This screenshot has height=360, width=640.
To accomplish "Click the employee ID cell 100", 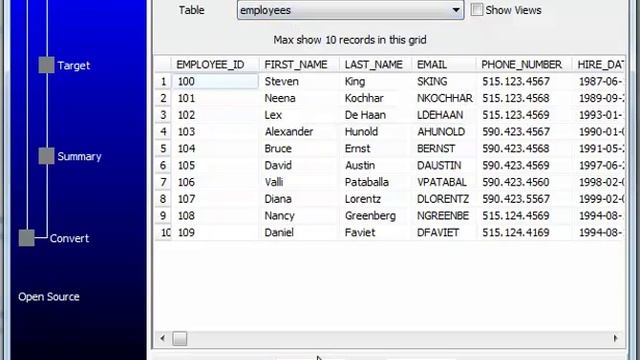I will tap(215, 81).
